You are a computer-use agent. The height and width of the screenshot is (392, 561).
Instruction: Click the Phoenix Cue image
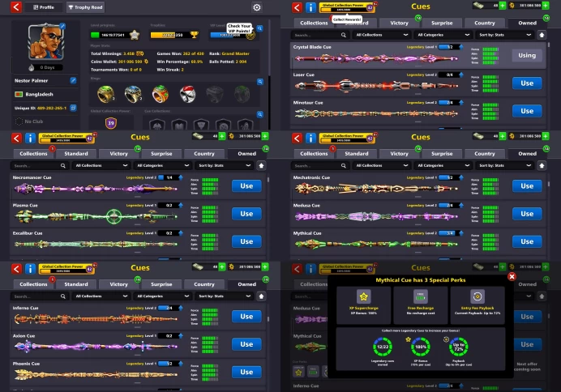pyautogui.click(x=96, y=374)
